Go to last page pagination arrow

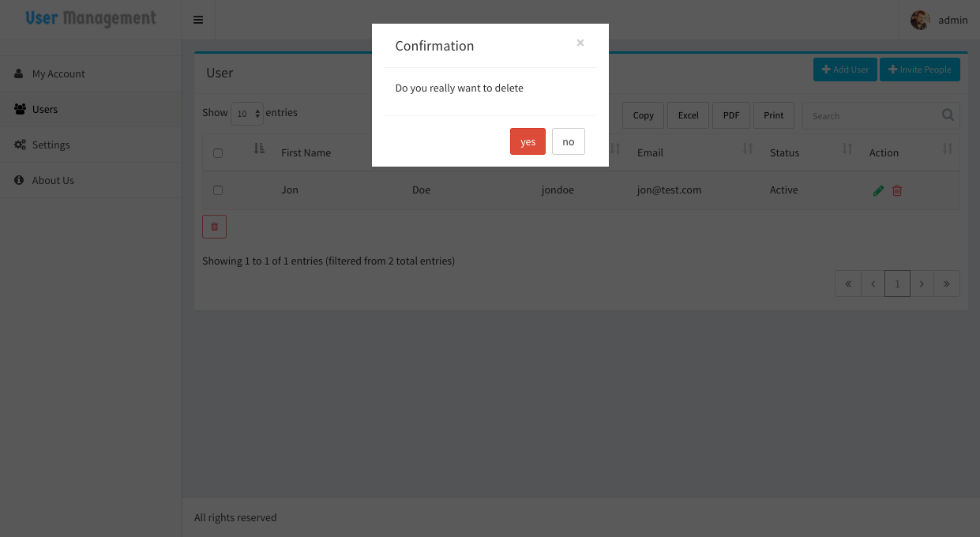click(x=947, y=284)
